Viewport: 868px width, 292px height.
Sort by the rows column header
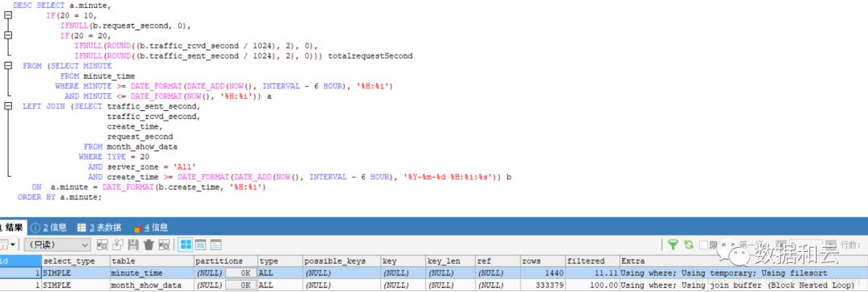542,261
